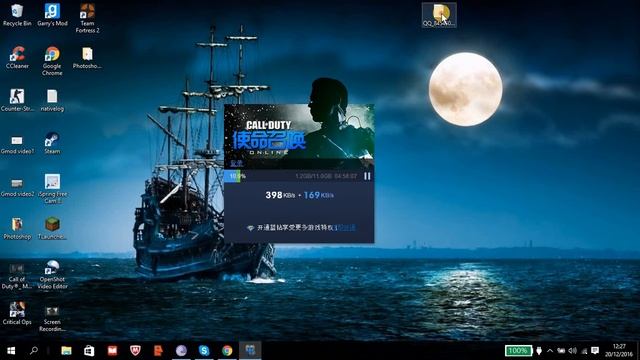Open the Action Center notifications icon
This screenshot has width=640, height=360.
coord(595,351)
